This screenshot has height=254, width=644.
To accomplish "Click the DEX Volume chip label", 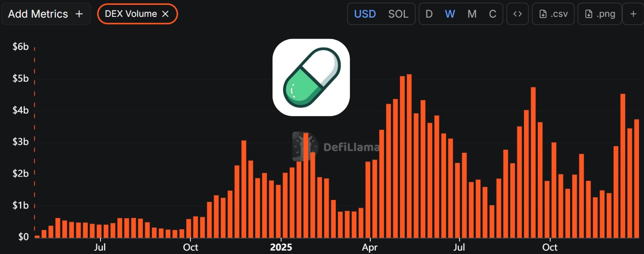I will pos(131,14).
